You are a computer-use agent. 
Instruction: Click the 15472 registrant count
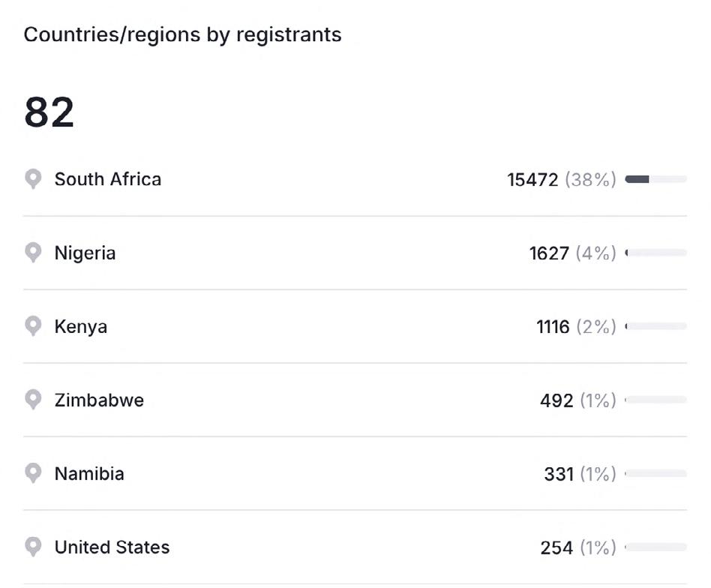532,179
